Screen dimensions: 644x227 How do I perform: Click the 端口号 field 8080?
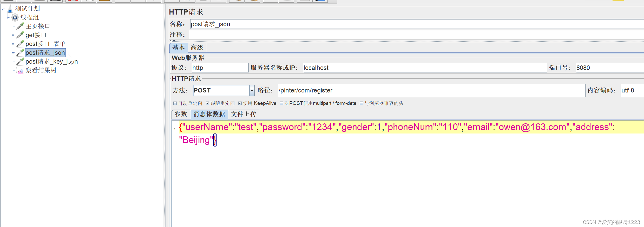610,68
